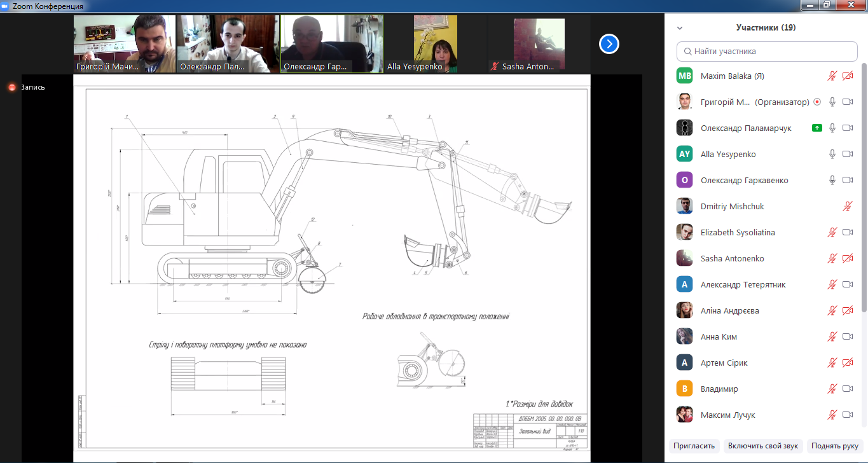Select Артем Сірик participant name
Image resolution: width=868 pixels, height=463 pixels.
pyautogui.click(x=724, y=363)
